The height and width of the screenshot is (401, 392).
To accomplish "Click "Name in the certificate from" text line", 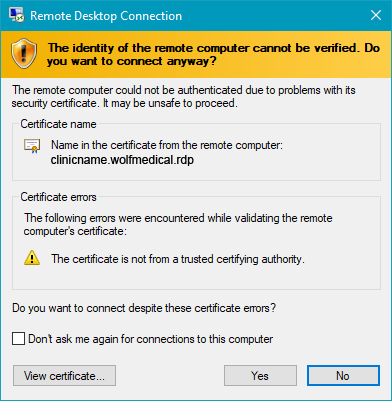I will point(167,145).
